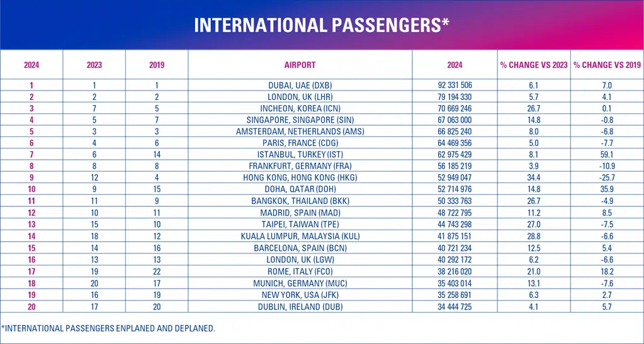Click Istanbul's 59.1 change vs 2019 value
The width and height of the screenshot is (644, 344).
607,154
